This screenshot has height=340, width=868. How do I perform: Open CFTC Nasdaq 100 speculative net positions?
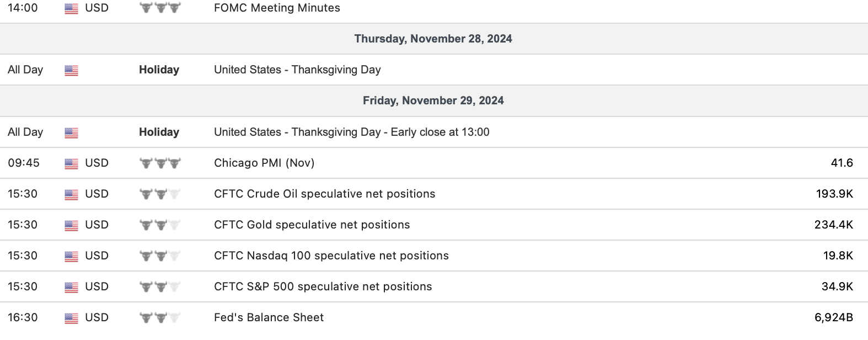331,256
